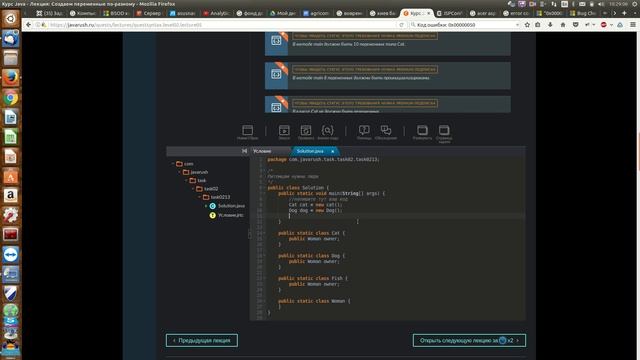The image size is (640, 360).
Task: Collapse the task02 folder node
Action: [x=193, y=189]
